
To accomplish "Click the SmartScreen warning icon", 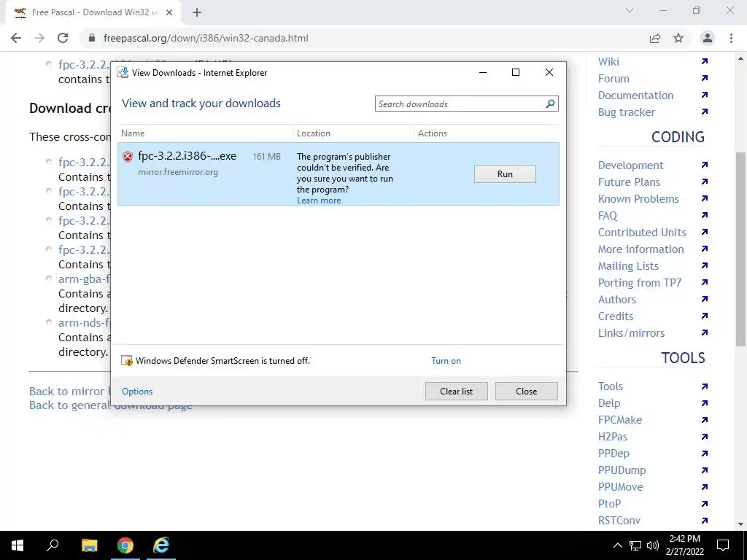I will 127,360.
